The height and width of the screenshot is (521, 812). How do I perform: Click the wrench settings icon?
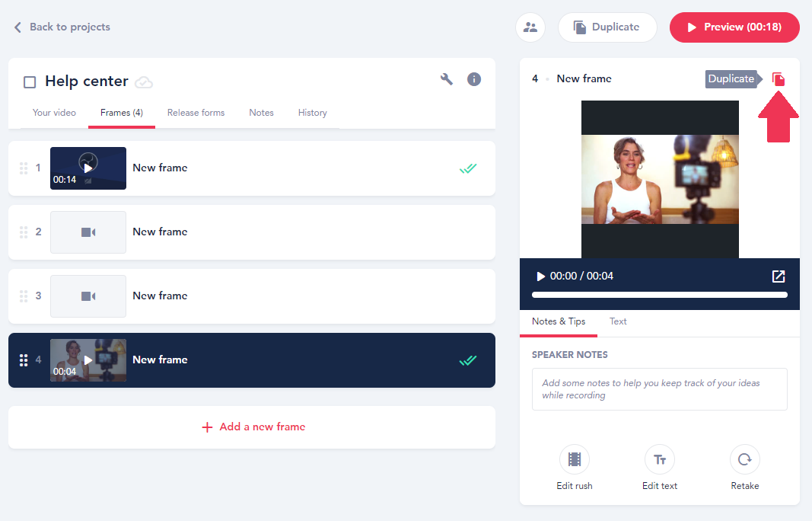tap(447, 79)
